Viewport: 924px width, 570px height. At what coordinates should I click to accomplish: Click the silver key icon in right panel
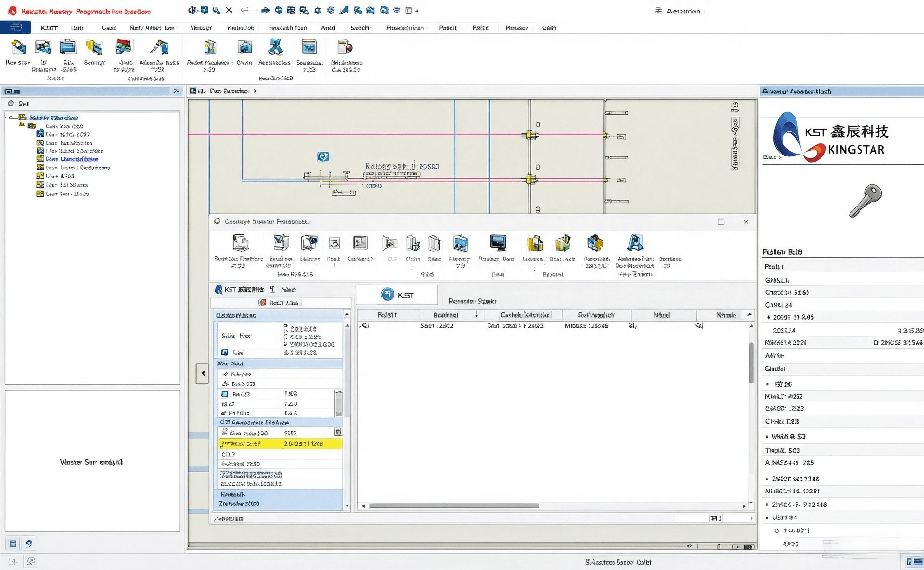(x=865, y=200)
